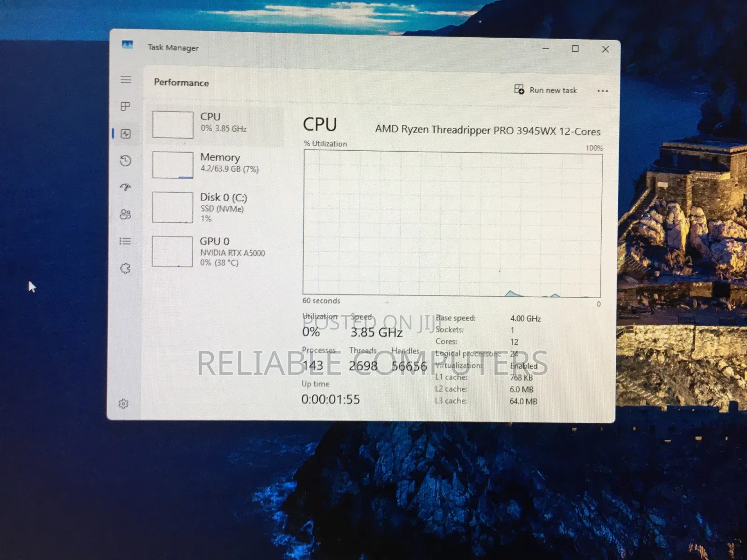Select the GPU 0 NVIDIA RTX A5000 entry
This screenshot has height=560, width=747.
point(215,252)
